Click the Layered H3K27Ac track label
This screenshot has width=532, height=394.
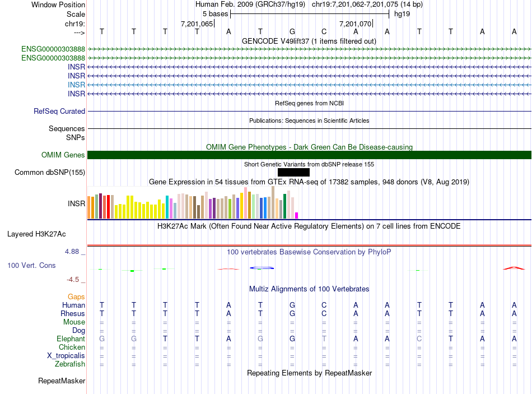click(x=36, y=234)
